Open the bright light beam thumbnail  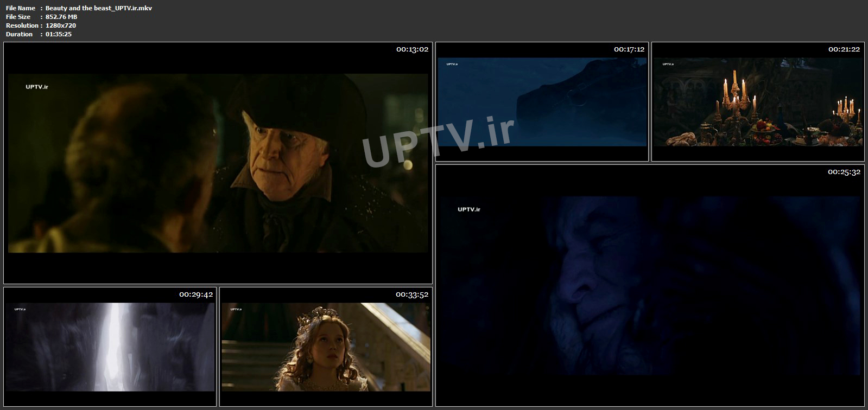click(110, 347)
